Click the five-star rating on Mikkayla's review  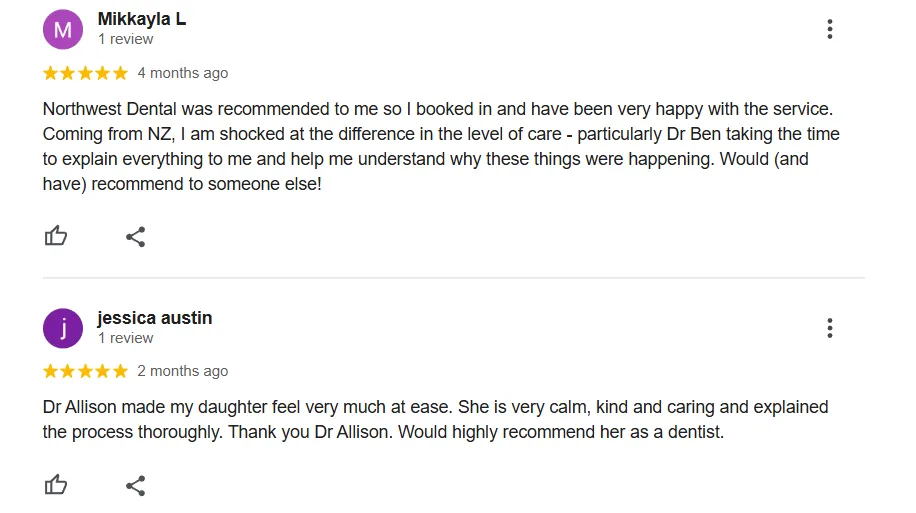85,73
